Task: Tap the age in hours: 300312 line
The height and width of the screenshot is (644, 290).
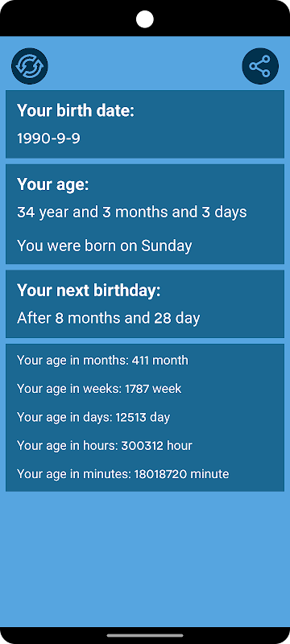Action: pos(105,446)
